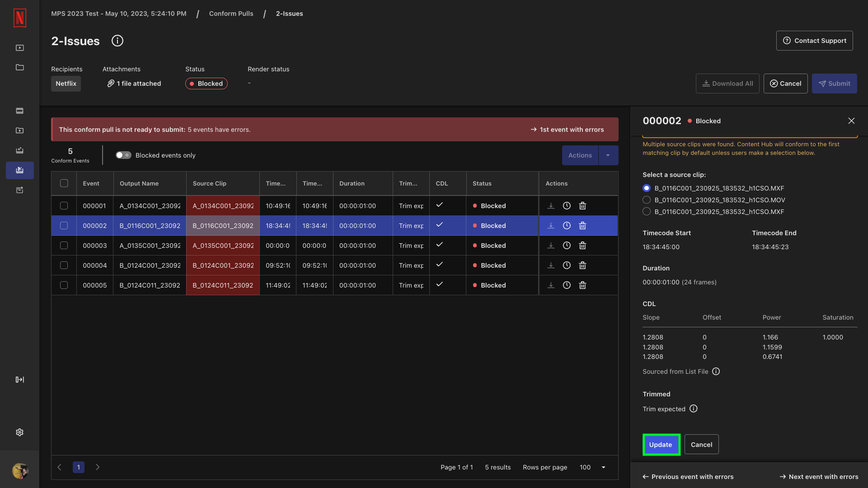The width and height of the screenshot is (868, 488).
Task: Close the 000002 detail panel
Action: [x=851, y=121]
